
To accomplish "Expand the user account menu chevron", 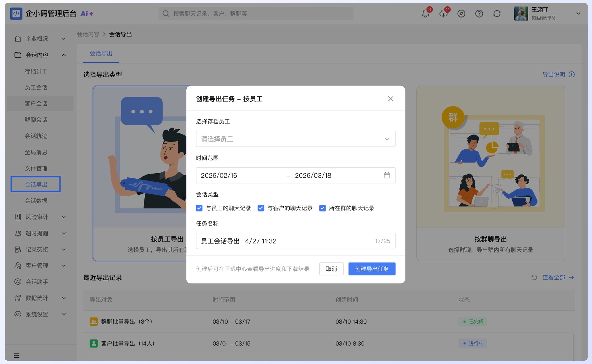I will [578, 14].
